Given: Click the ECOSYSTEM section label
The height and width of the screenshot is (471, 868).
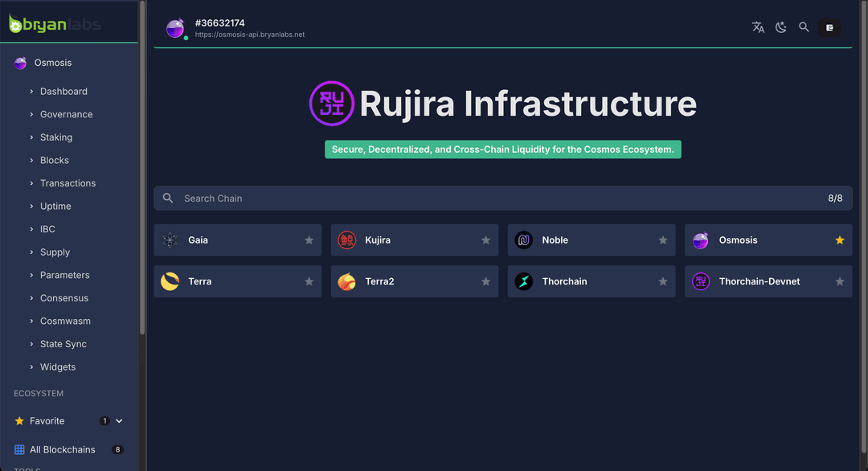Looking at the screenshot, I should click(39, 394).
